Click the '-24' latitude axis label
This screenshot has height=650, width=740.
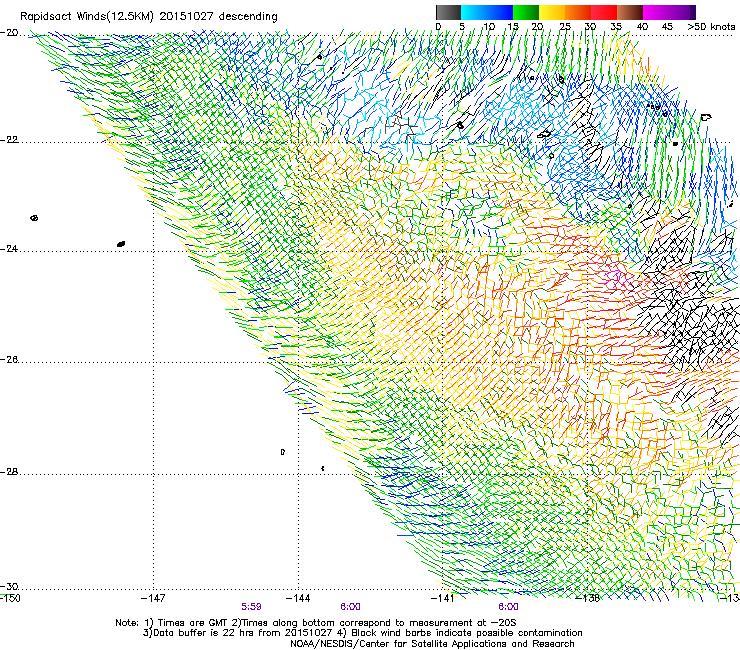[x=9, y=248]
